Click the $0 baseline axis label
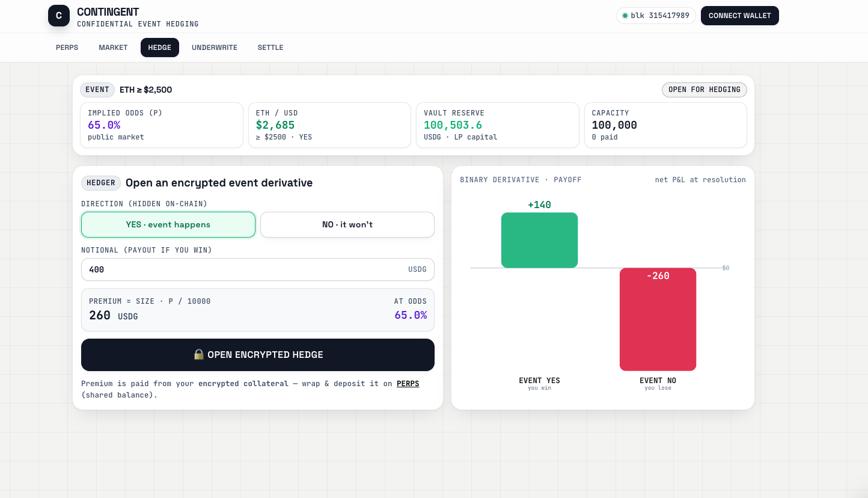The image size is (868, 498). point(726,268)
